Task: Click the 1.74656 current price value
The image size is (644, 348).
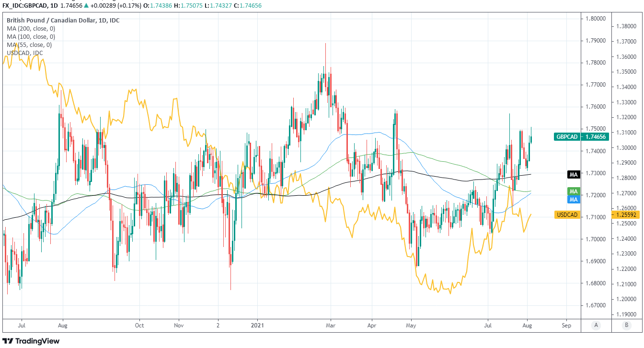Action: [594, 137]
